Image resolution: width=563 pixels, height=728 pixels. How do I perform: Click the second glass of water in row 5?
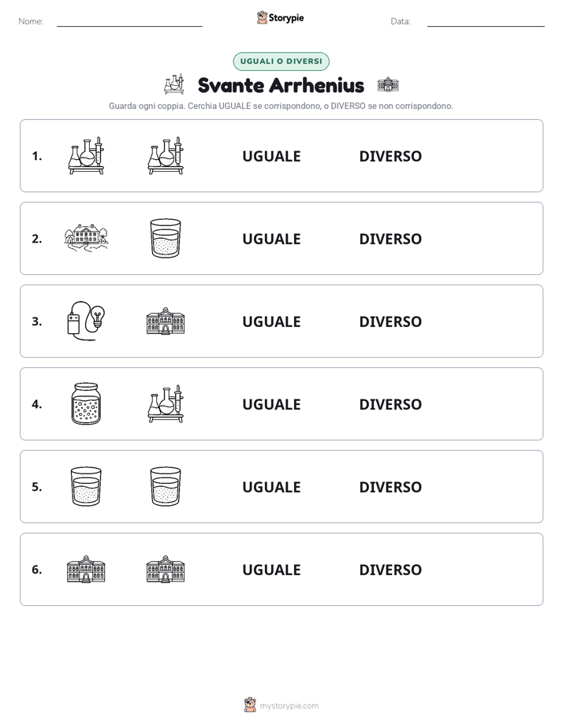click(166, 486)
